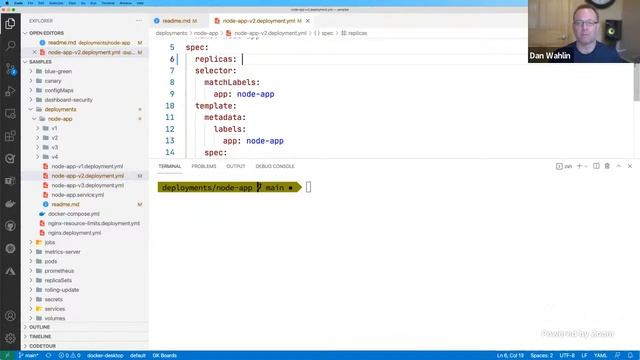Maximize the terminal panel with caret icon
640x360 pixels.
click(x=619, y=166)
